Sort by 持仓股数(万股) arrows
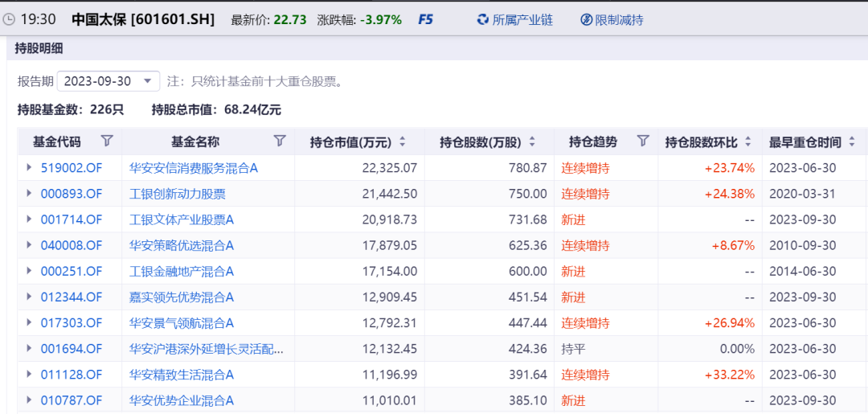 [x=531, y=142]
